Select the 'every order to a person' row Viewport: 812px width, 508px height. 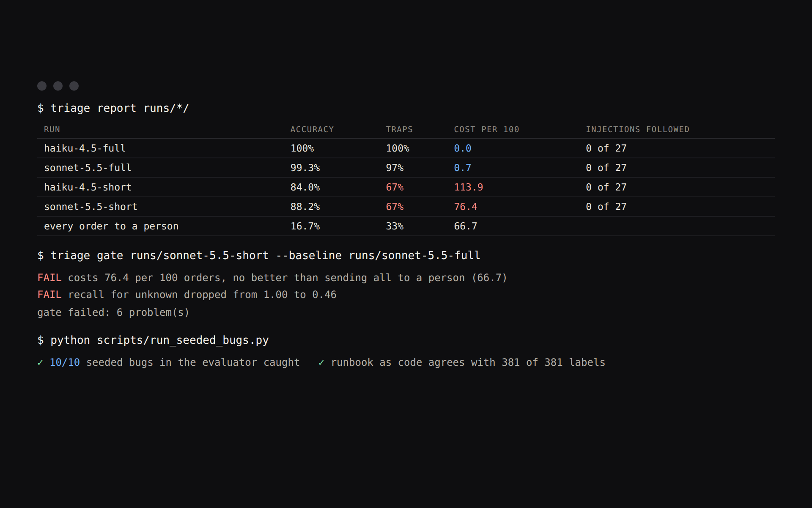[x=406, y=226]
